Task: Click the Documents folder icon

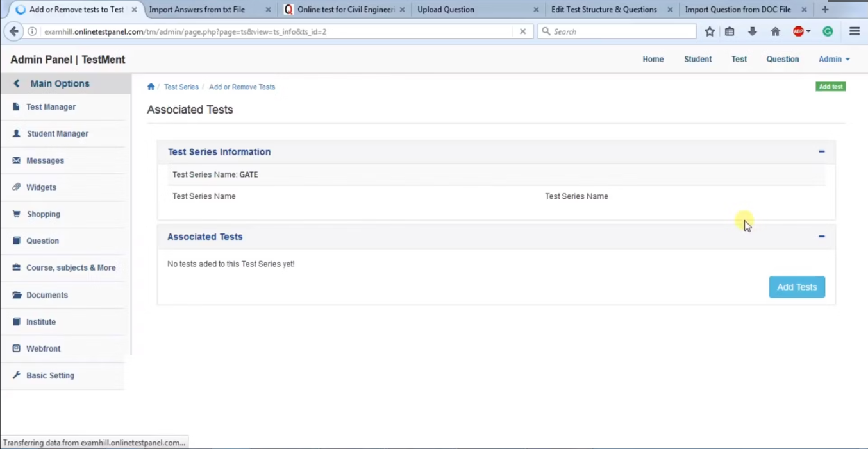Action: tap(17, 295)
